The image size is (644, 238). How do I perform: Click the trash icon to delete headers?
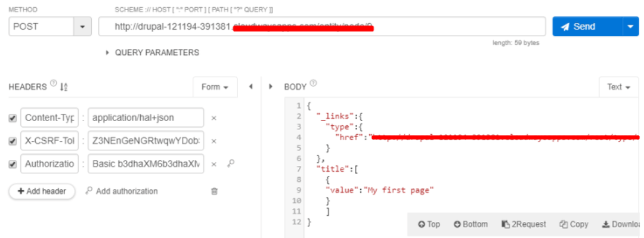(214, 191)
